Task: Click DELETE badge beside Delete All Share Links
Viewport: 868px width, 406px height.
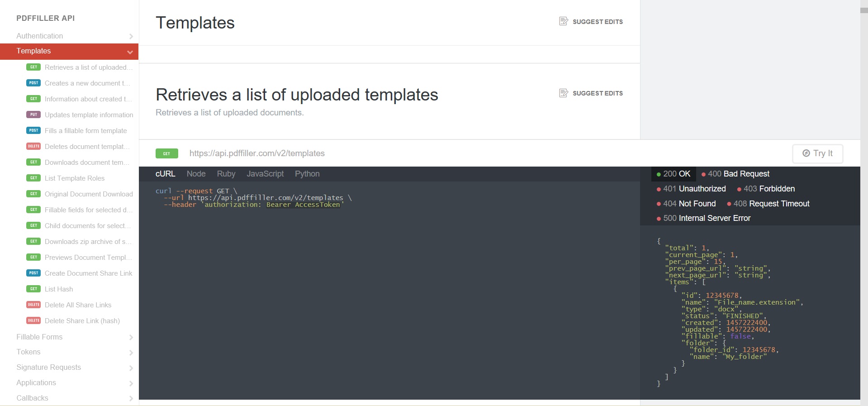Action: click(x=33, y=305)
